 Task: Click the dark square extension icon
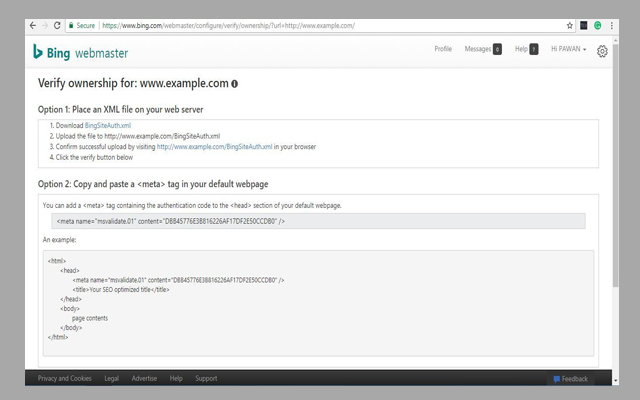[x=584, y=26]
